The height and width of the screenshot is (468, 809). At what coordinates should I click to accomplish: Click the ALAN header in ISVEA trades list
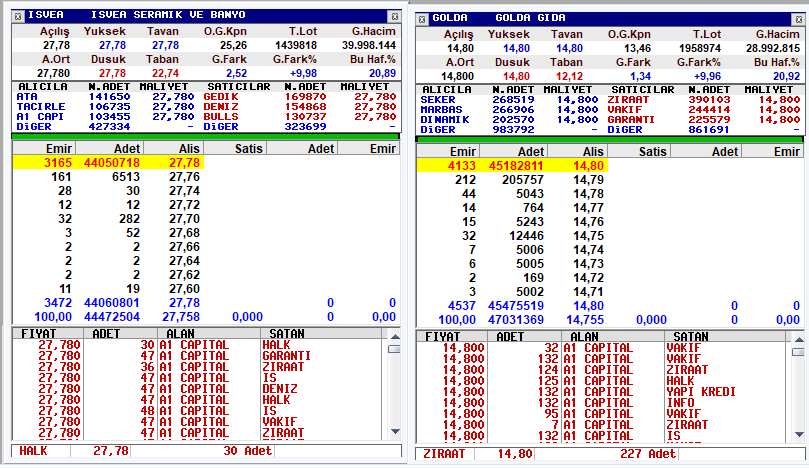click(209, 333)
